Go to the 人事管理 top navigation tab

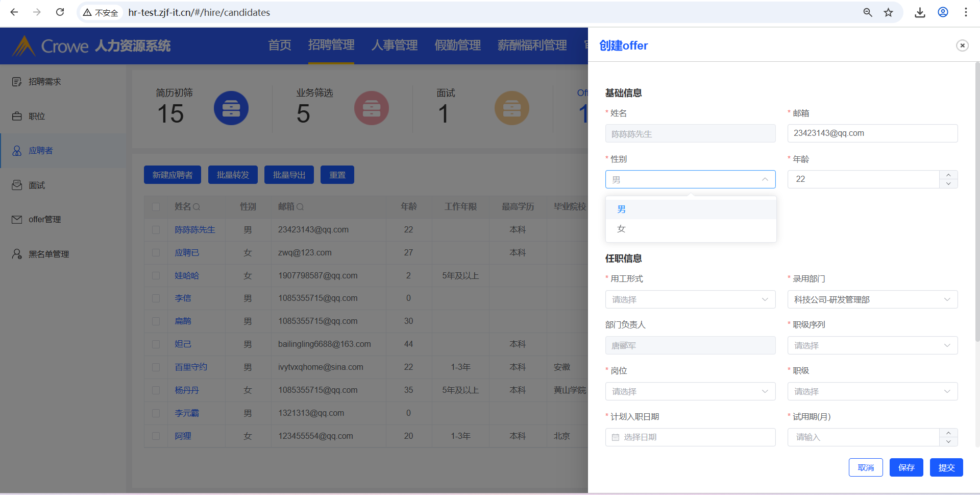click(x=394, y=45)
